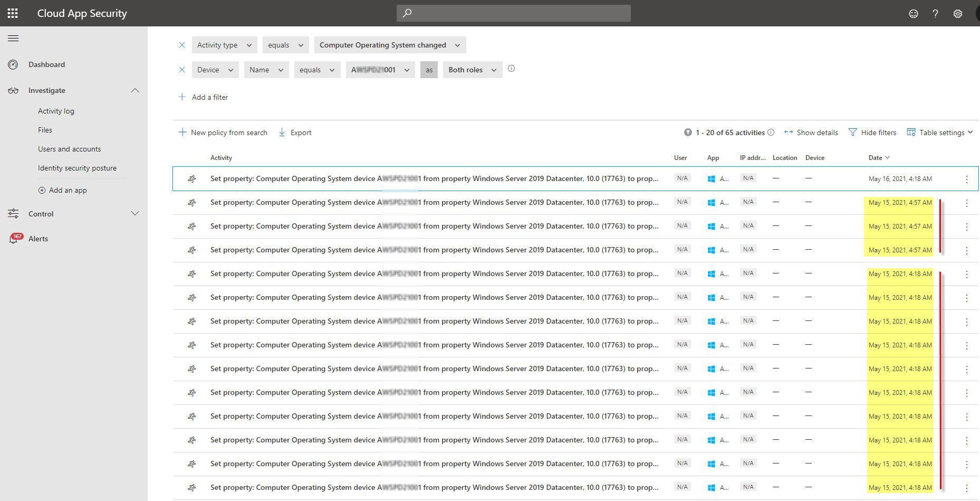Viewport: 980px width, 501px height.
Task: Click the 'as' toggle in the Device filter
Action: click(429, 69)
